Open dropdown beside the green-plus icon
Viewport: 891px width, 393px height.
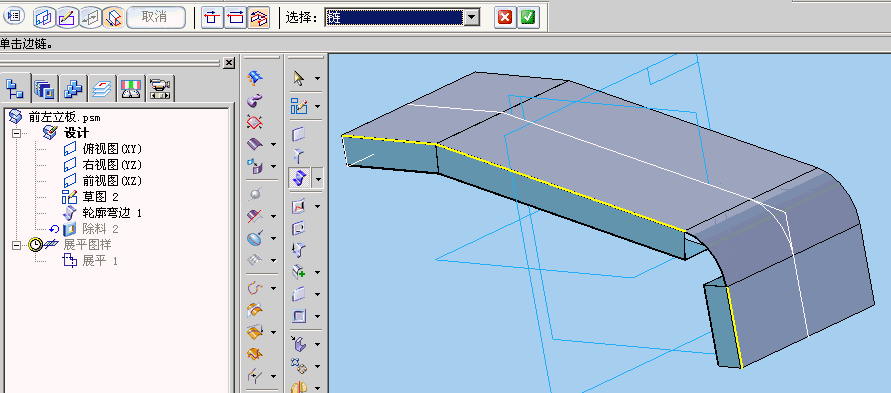pos(318,273)
